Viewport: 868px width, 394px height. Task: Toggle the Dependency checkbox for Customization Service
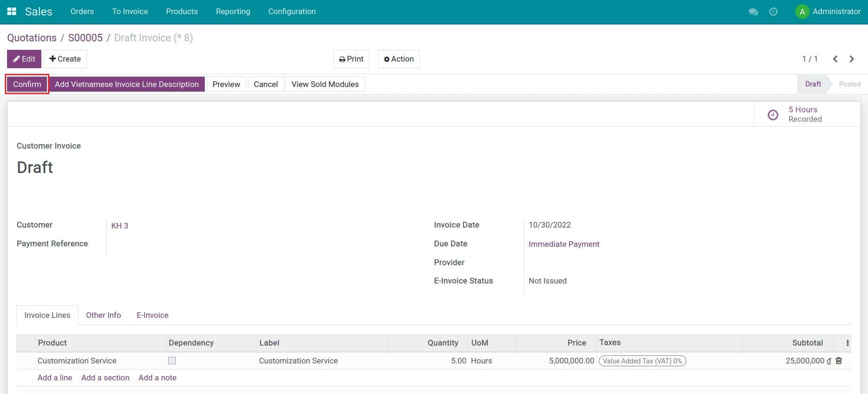[x=172, y=361]
